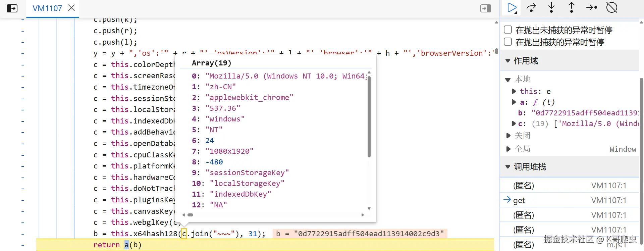
Task: Click the c.push(l); code line
Action: pyautogui.click(x=115, y=42)
